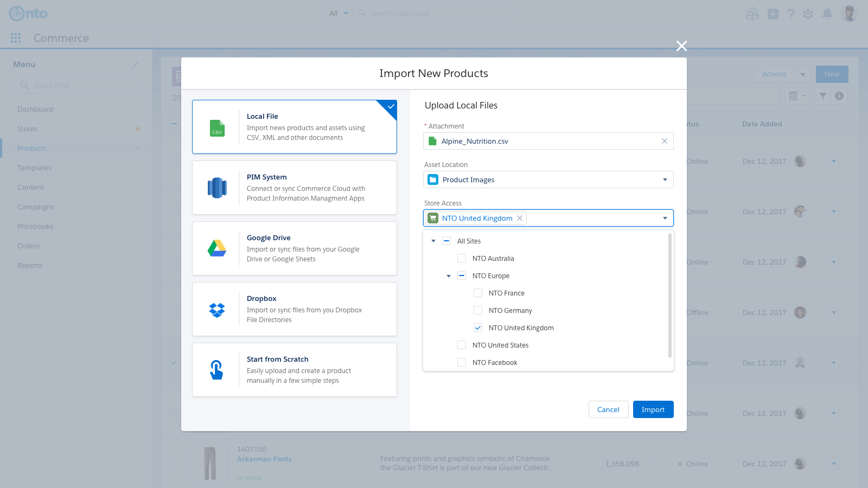Check the NTO Australia checkbox
868x488 pixels.
click(462, 258)
